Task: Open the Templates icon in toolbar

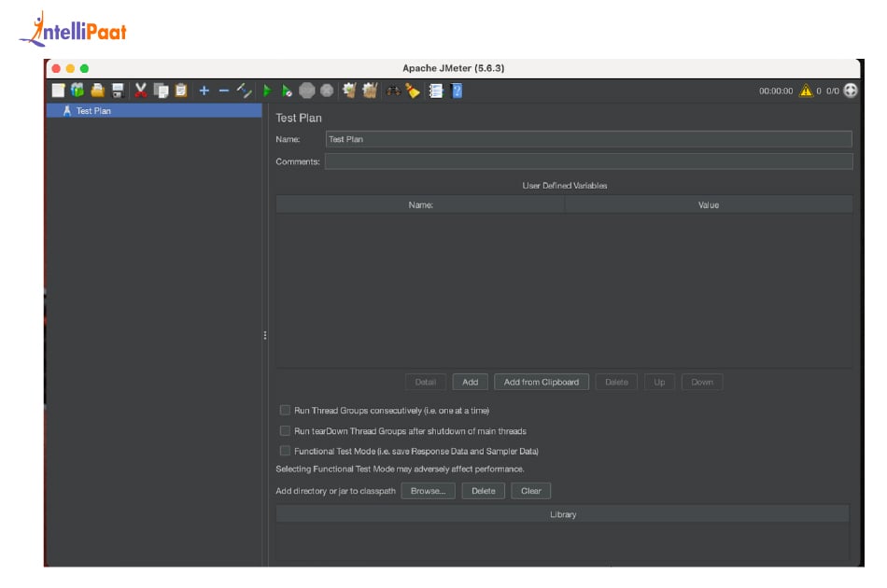Action: (x=77, y=91)
